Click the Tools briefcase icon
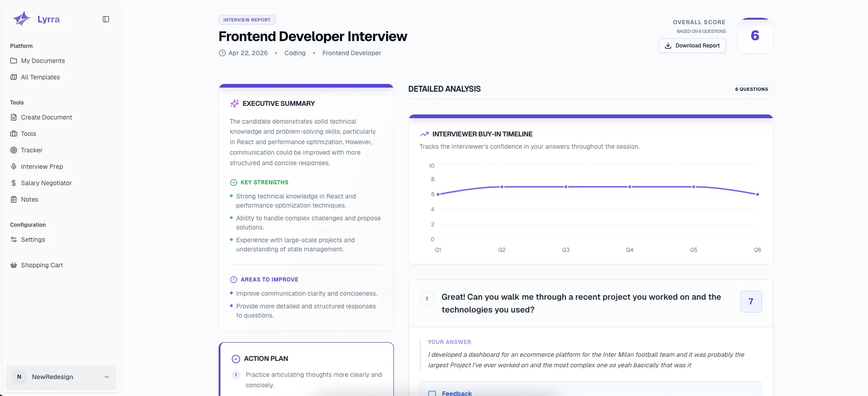This screenshot has width=868, height=396. (x=14, y=134)
